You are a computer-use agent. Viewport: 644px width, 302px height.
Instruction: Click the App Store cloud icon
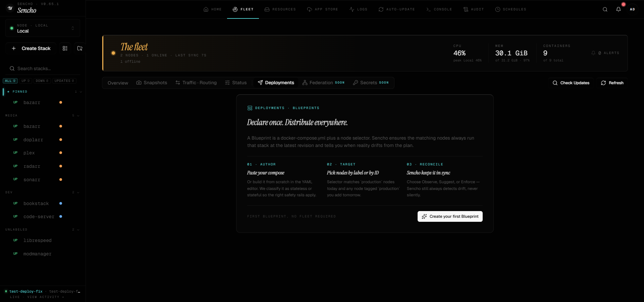coord(309,9)
